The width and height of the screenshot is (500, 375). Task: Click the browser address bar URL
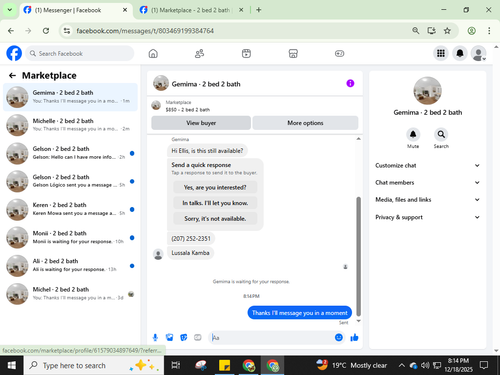click(x=145, y=31)
